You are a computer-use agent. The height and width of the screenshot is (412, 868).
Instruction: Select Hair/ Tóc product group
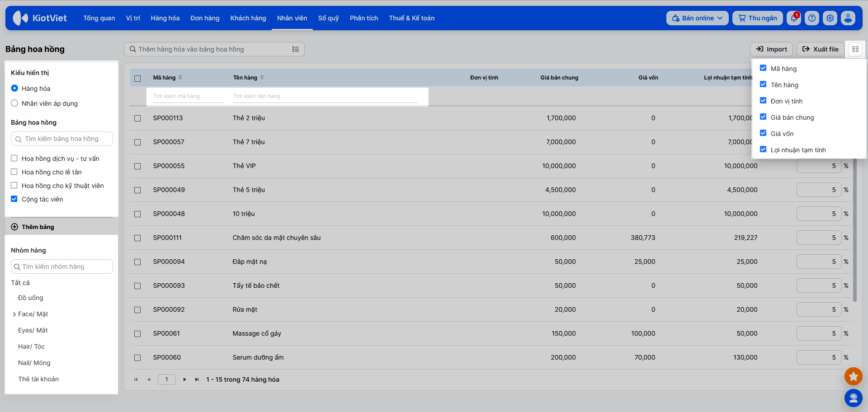(x=32, y=346)
